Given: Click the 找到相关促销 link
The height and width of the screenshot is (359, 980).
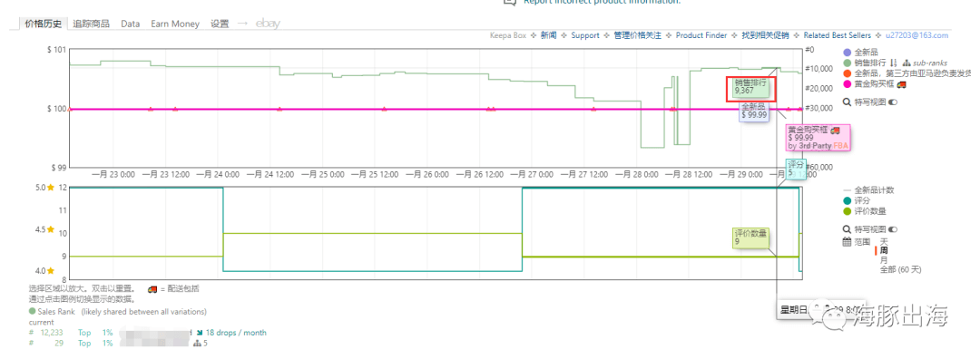Looking at the screenshot, I should (x=766, y=35).
